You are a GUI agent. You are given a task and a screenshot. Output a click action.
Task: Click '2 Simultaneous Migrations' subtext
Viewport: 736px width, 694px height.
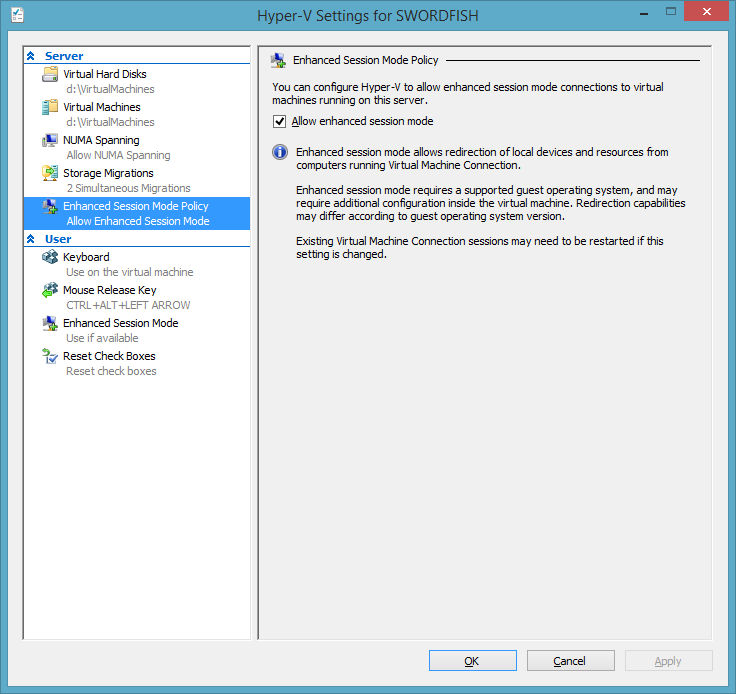click(x=129, y=188)
